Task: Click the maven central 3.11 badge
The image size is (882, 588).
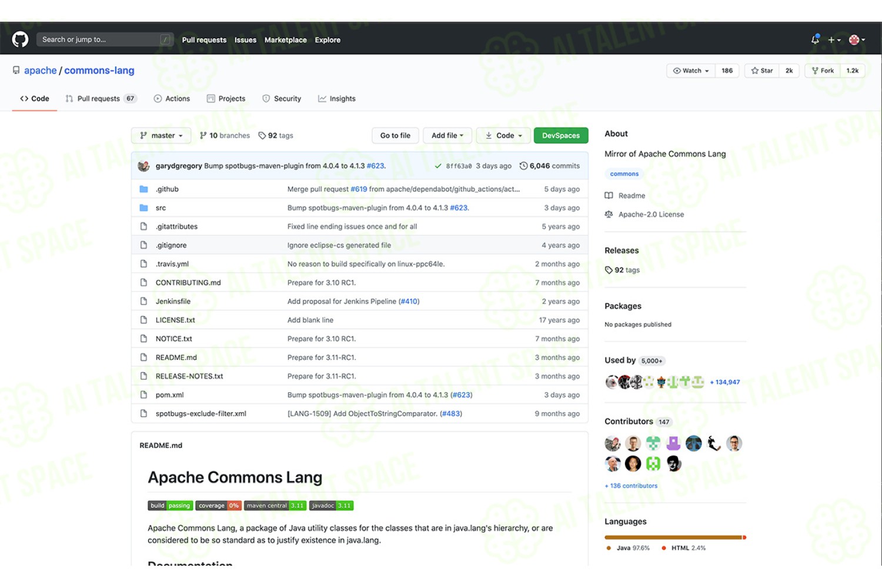Action: pyautogui.click(x=275, y=506)
